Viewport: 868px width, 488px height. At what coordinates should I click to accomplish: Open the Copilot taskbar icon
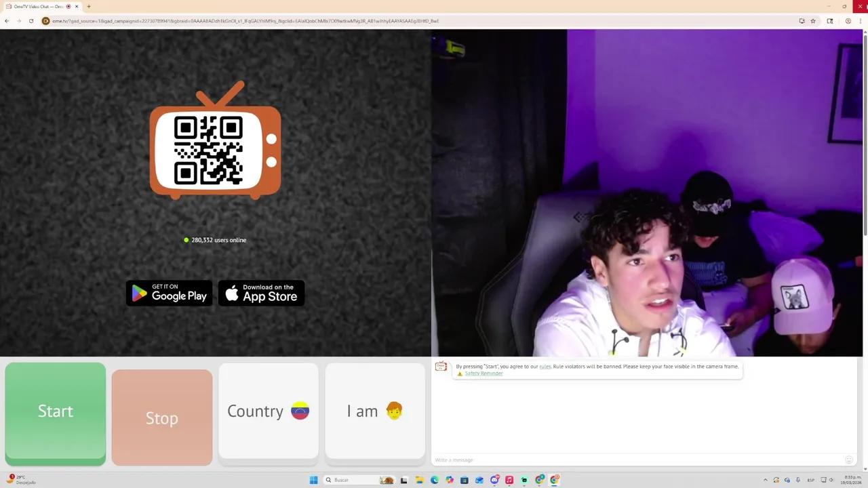click(x=450, y=480)
